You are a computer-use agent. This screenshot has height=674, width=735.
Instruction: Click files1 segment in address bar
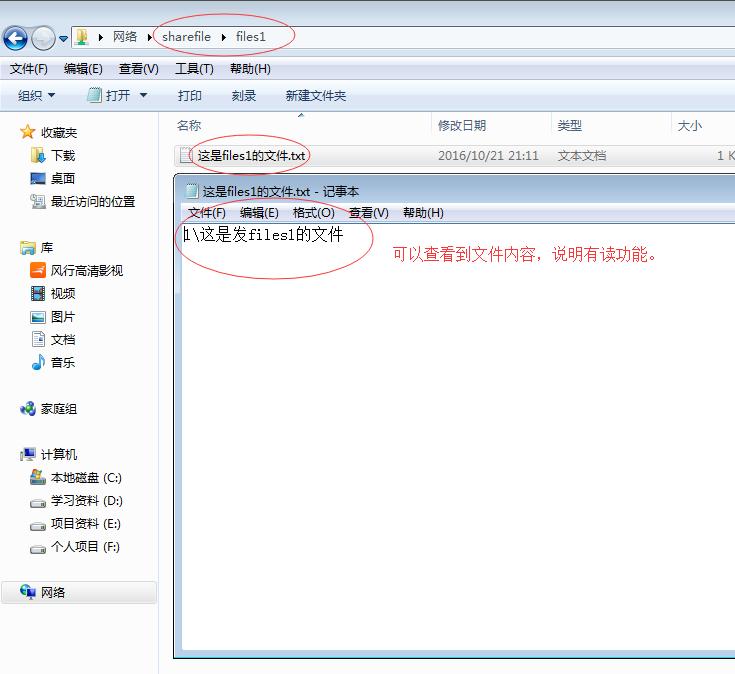[x=251, y=37]
